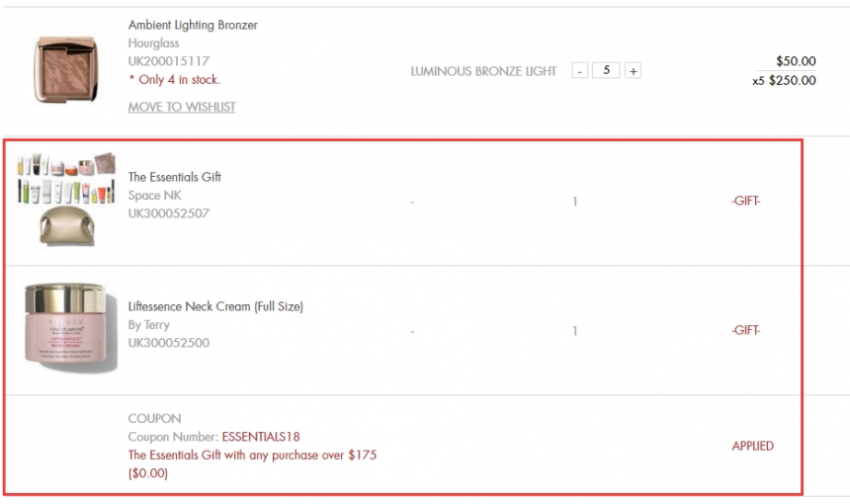Select the Hourglass brand name
Image resolution: width=850 pixels, height=504 pixels.
155,43
